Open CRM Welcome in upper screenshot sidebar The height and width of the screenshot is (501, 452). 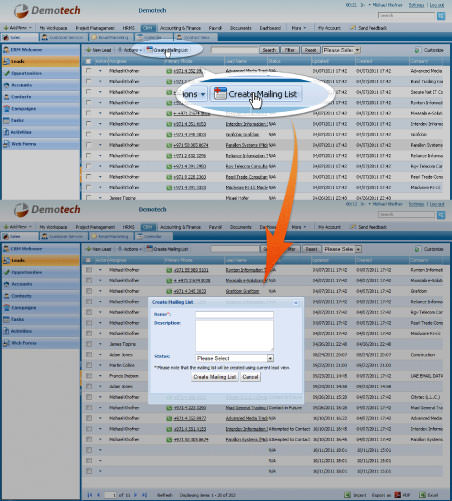tap(41, 50)
